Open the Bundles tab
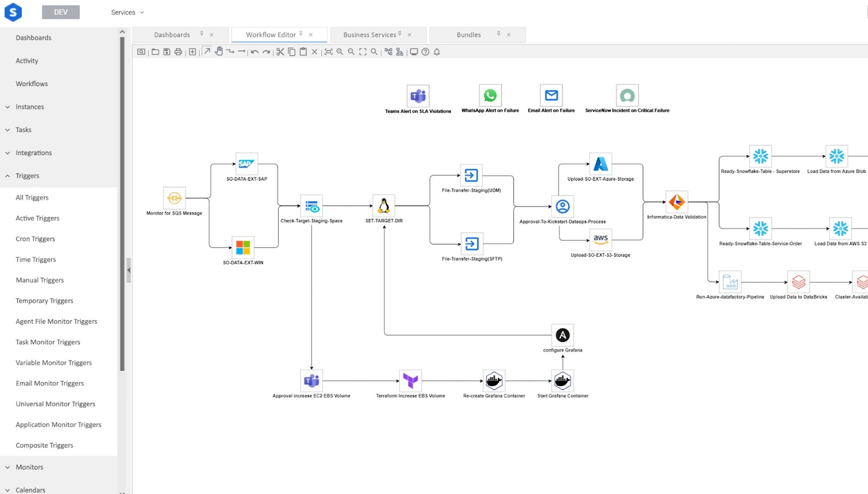The height and width of the screenshot is (494, 868). 469,35
